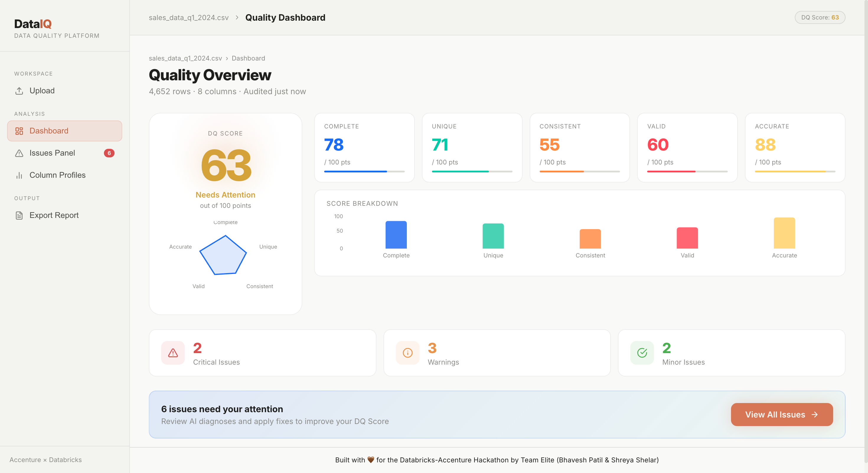Click the Export Report document icon
868x473 pixels.
point(19,215)
